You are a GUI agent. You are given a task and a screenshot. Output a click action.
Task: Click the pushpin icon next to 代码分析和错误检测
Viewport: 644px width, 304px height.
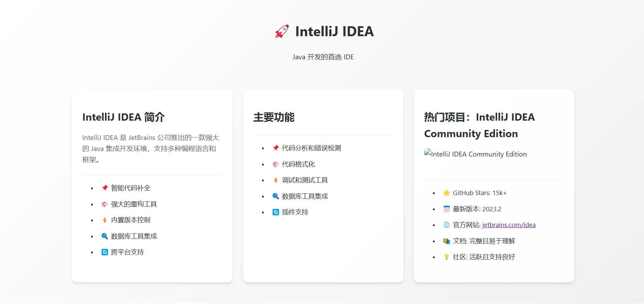[x=276, y=148]
